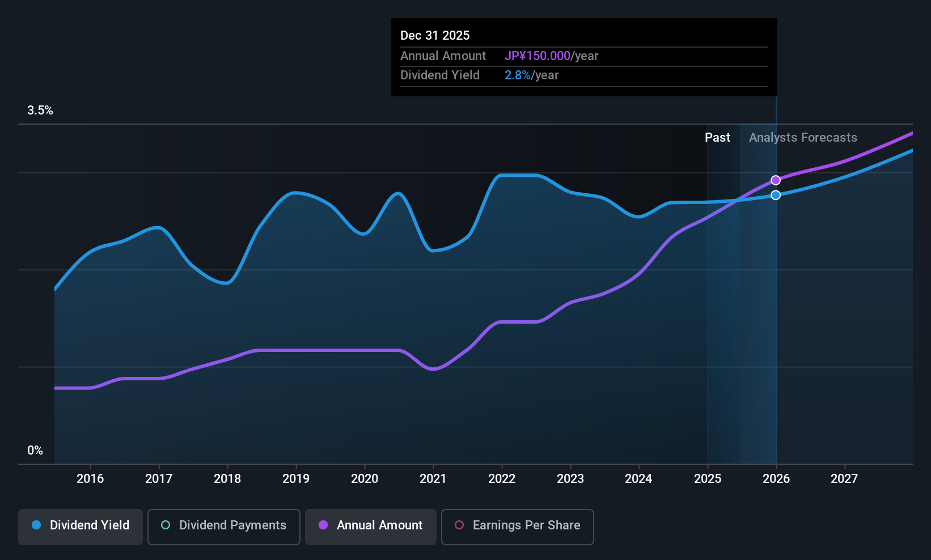Screen dimensions: 931x560
Task: Click the Dec 31 2025 tooltip date
Action: 435,35
